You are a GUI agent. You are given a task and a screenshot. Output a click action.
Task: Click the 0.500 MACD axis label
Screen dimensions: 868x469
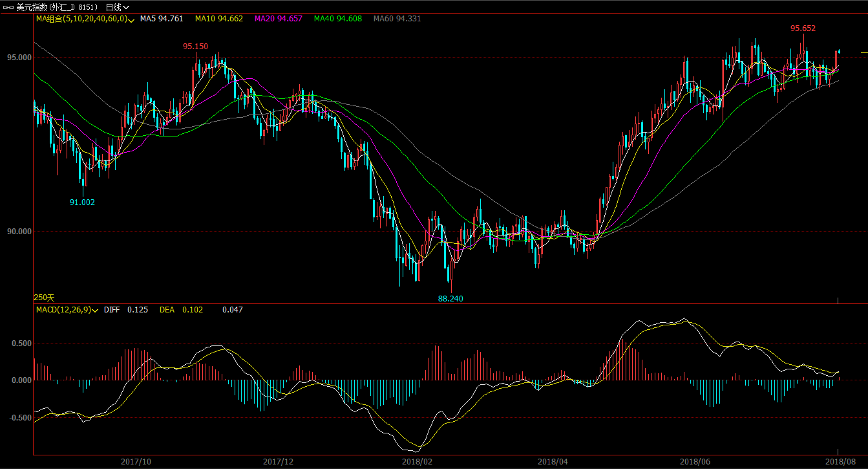click(x=23, y=343)
